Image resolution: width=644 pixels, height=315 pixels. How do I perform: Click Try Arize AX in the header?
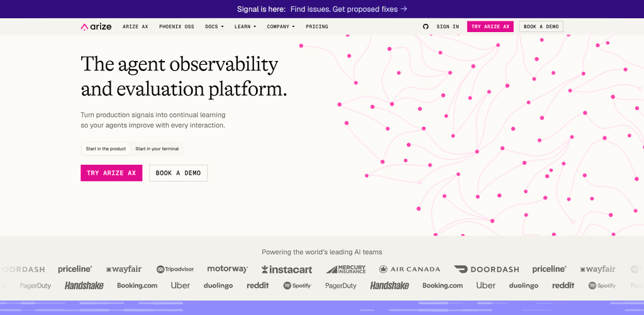[x=490, y=26]
